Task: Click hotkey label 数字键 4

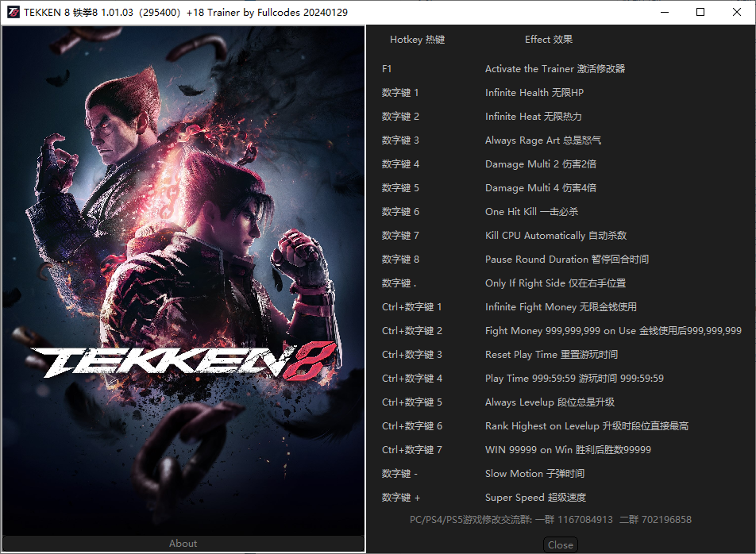Action: [400, 164]
